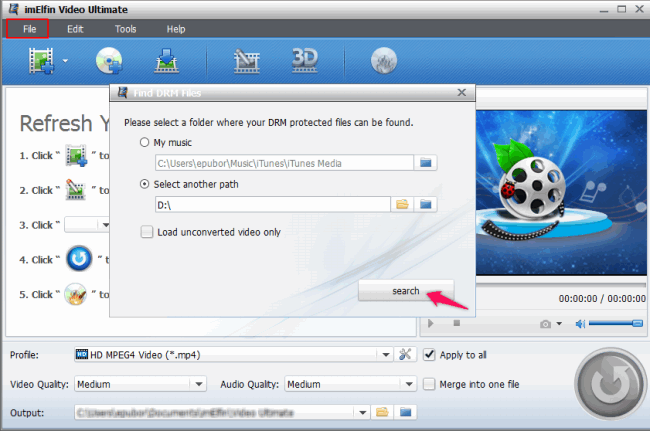The width and height of the screenshot is (650, 431).
Task: Stop the preview playback
Action: click(x=457, y=323)
